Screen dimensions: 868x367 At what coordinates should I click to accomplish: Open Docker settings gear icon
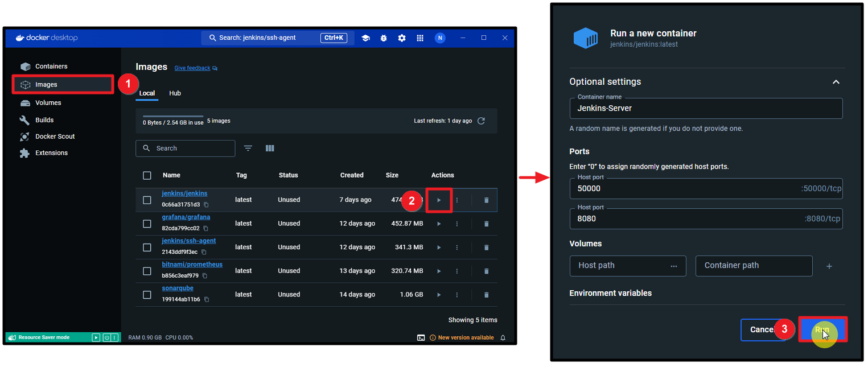pos(402,38)
